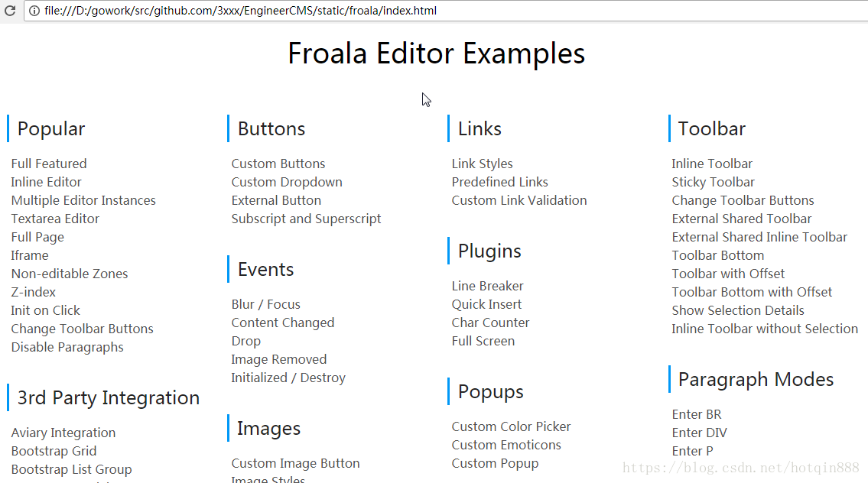Image resolution: width=868 pixels, height=483 pixels.
Task: Open the External Button example
Action: (x=275, y=200)
